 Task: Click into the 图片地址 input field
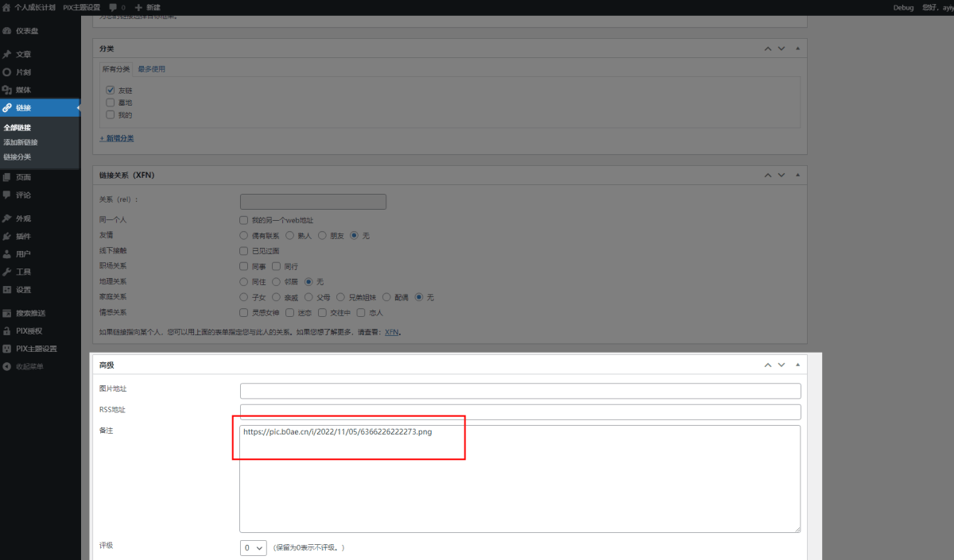(x=520, y=391)
